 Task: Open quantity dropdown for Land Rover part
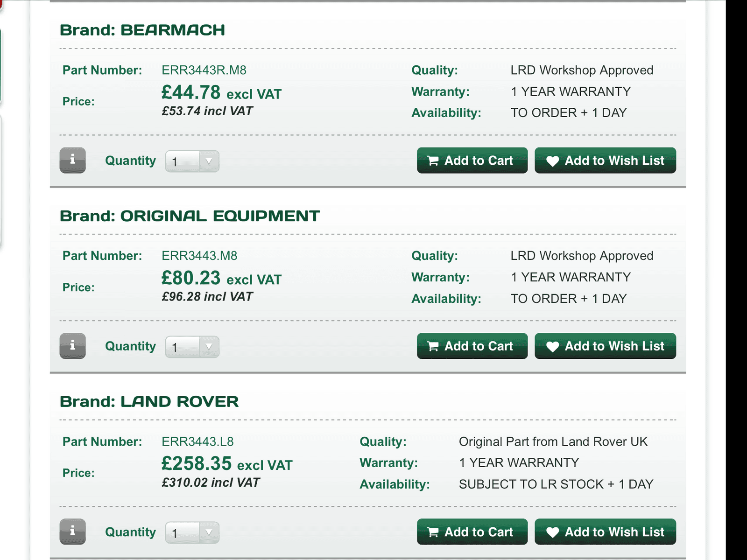pyautogui.click(x=192, y=532)
